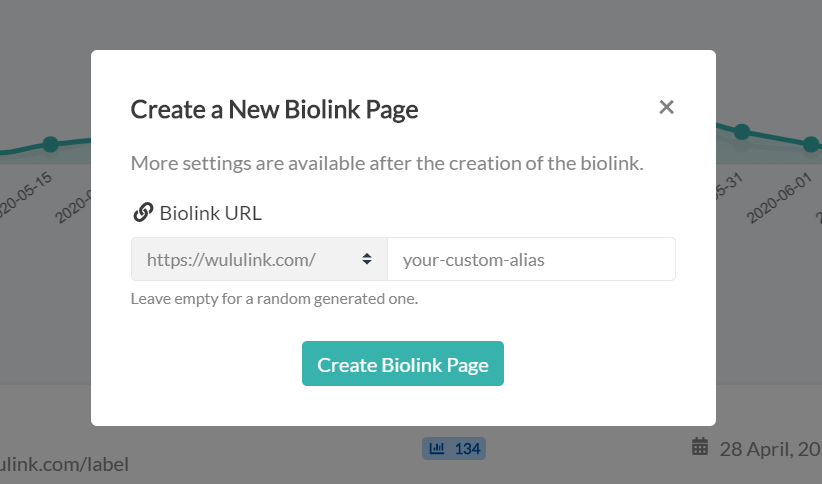Close the Create a New Biolink Page dialog
The image size is (822, 484).
(x=666, y=107)
